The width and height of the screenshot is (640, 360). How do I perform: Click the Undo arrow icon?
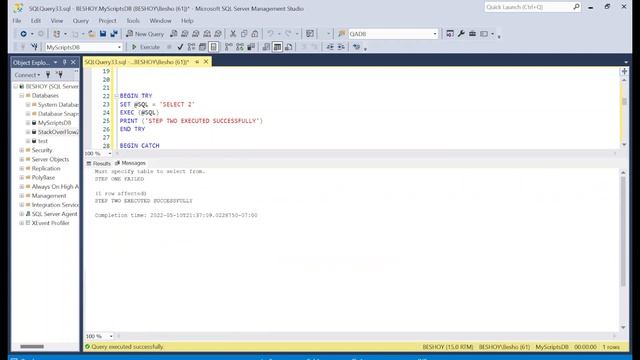point(270,34)
